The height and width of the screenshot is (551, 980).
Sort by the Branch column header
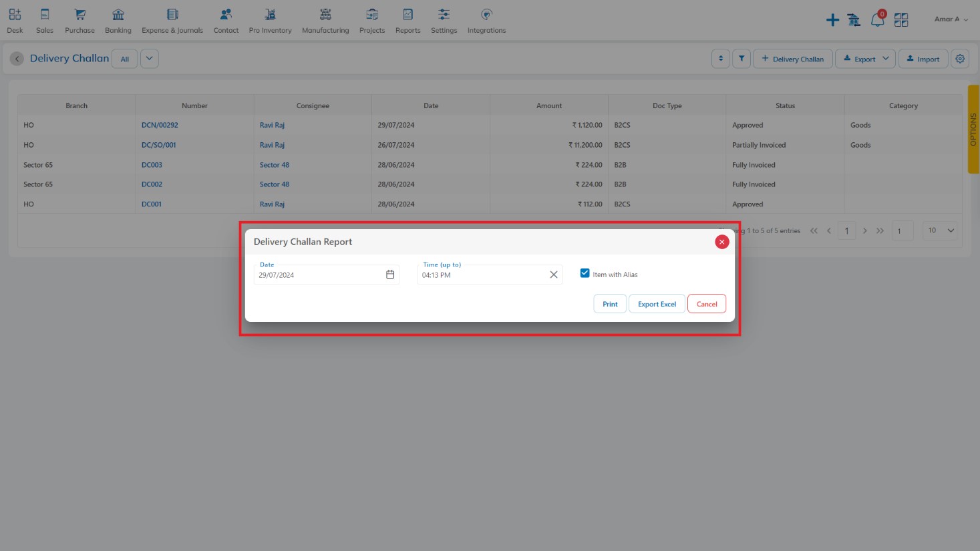click(x=77, y=106)
